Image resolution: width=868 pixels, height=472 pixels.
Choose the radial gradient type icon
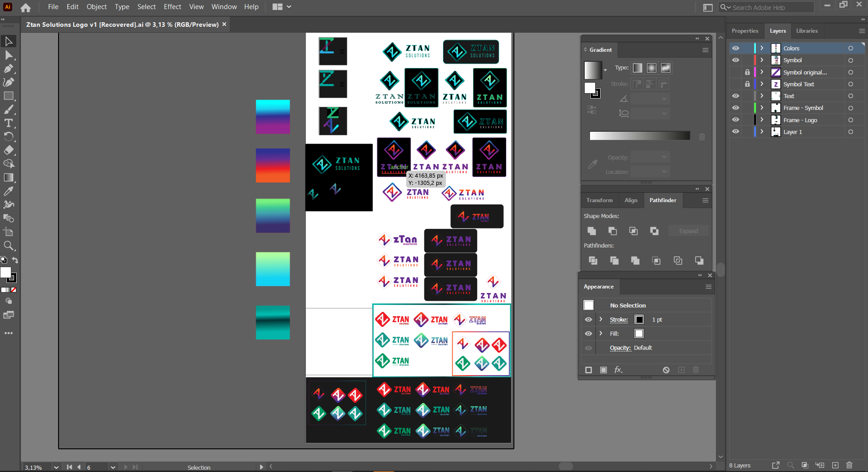point(651,68)
